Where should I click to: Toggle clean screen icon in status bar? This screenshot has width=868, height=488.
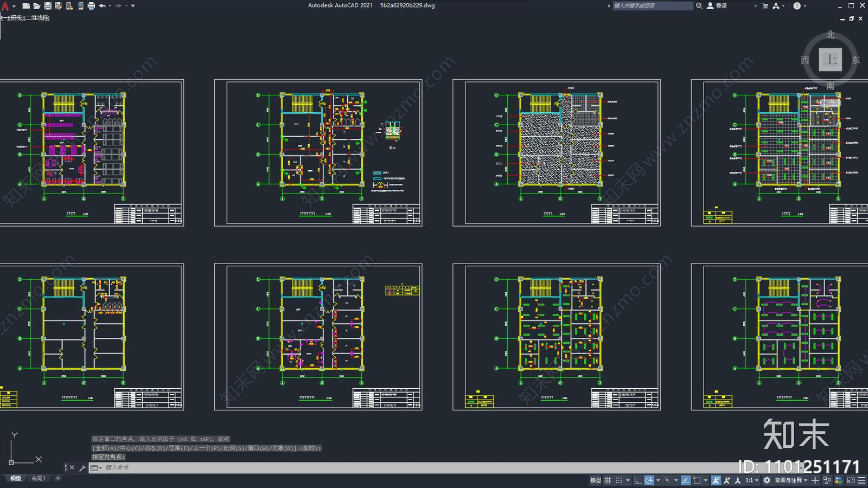[851, 480]
